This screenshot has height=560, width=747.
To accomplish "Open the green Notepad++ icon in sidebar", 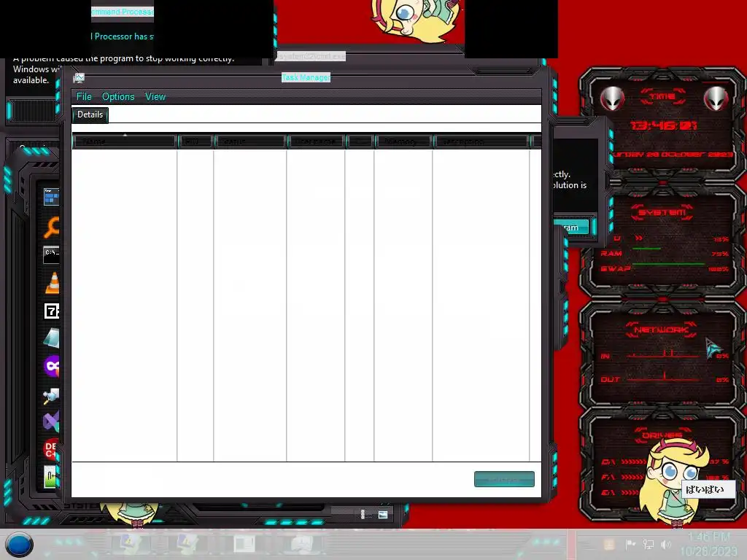I will [x=50, y=477].
